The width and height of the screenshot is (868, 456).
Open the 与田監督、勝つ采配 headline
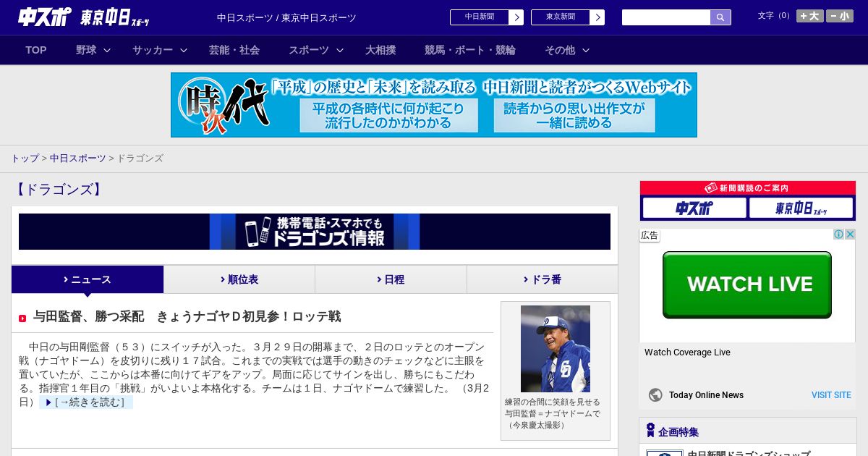click(x=187, y=317)
